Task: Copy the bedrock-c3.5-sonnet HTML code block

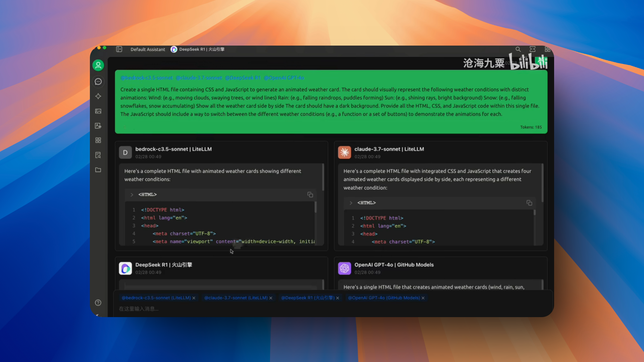Action: tap(310, 195)
